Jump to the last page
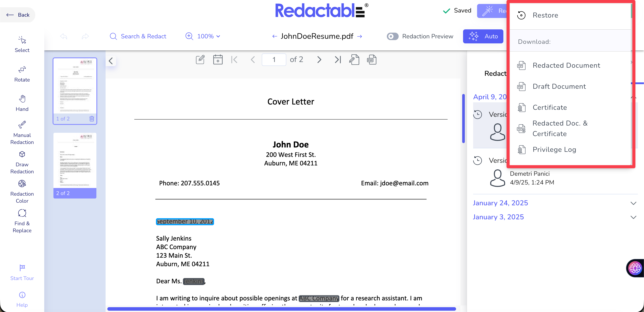This screenshot has width=644, height=312. pyautogui.click(x=338, y=60)
